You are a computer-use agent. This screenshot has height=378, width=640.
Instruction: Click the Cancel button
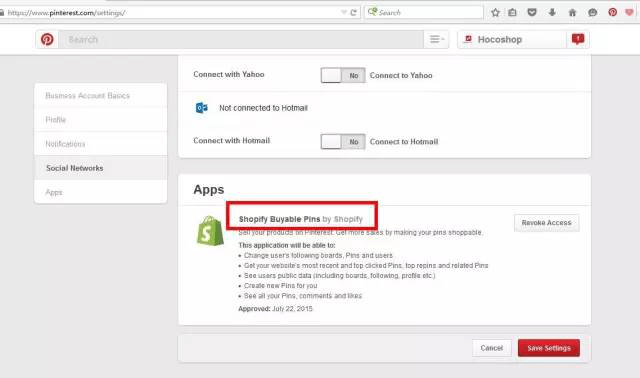click(x=492, y=348)
